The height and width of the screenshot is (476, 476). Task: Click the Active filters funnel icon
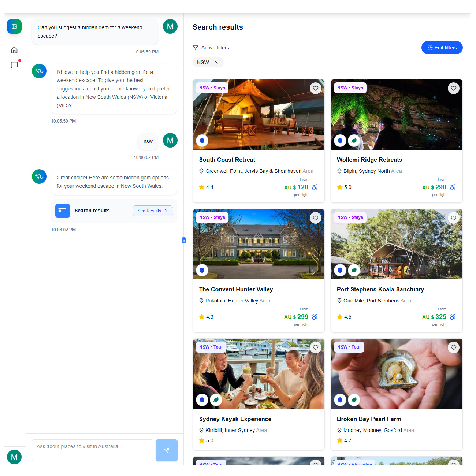point(196,48)
